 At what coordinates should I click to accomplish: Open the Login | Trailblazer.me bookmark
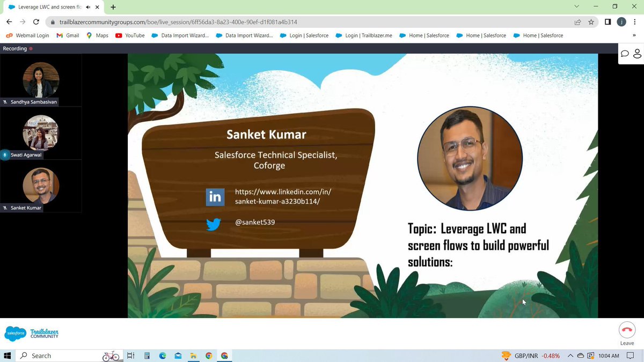pyautogui.click(x=364, y=35)
